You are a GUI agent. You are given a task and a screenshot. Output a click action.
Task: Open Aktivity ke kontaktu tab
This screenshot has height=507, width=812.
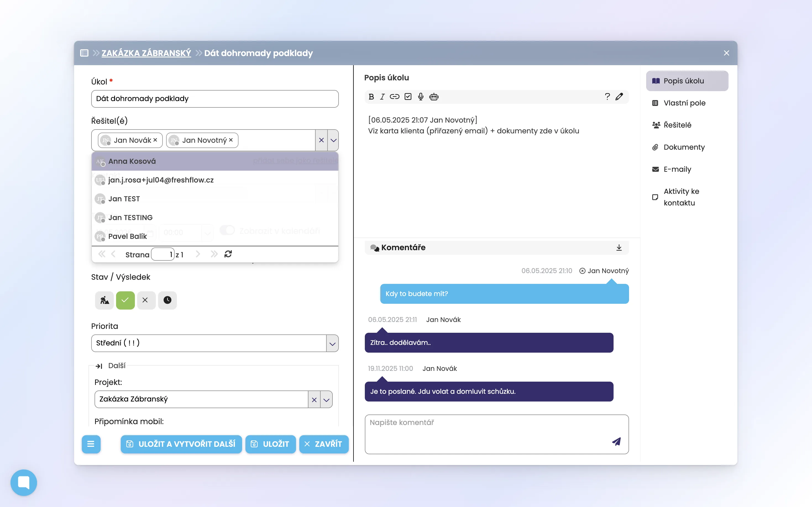(x=687, y=197)
